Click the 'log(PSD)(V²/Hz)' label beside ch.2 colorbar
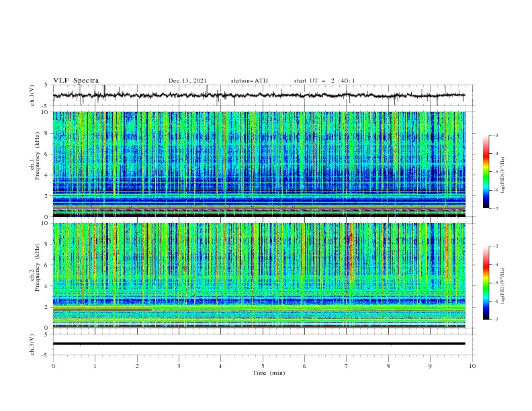 503,285
